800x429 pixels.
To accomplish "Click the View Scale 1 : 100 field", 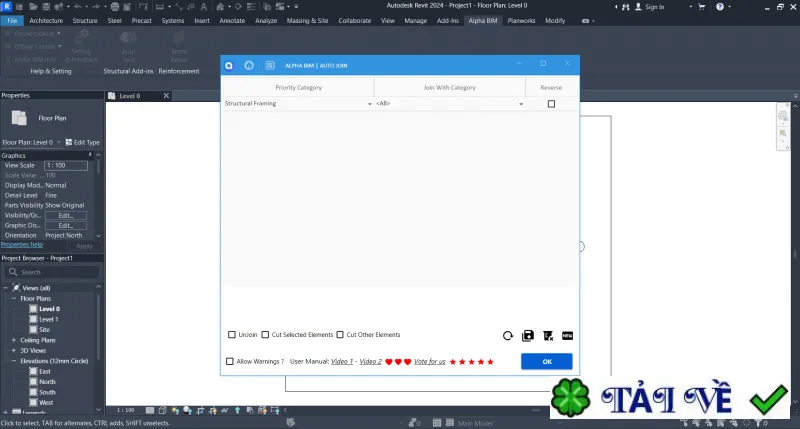I will pyautogui.click(x=66, y=165).
